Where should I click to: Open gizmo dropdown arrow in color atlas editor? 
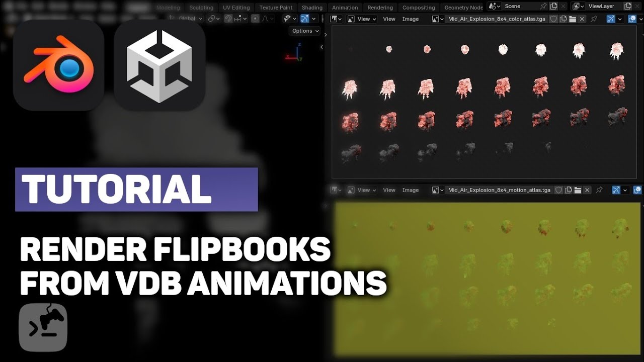point(620,19)
